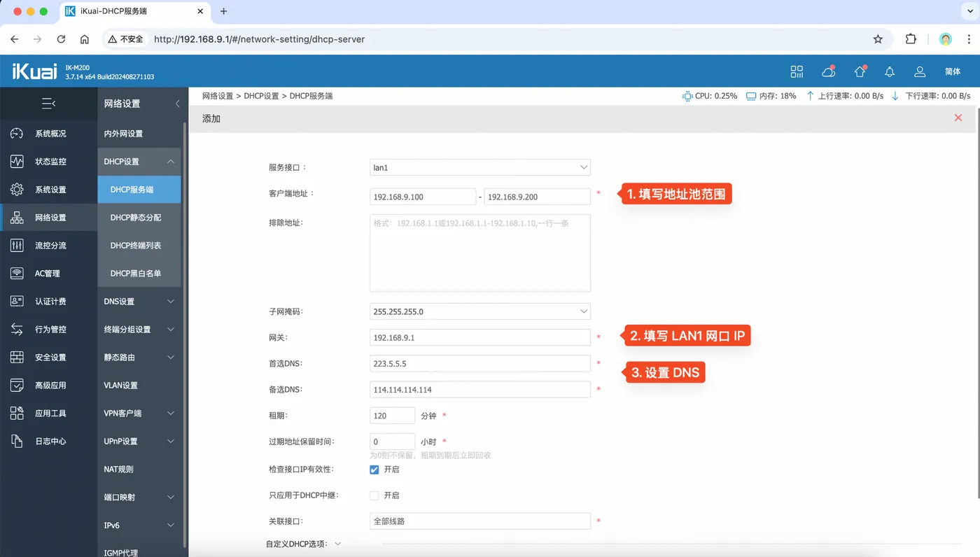Enable 只应用于DHCP中继 开启 checkbox
Image resolution: width=980 pixels, height=557 pixels.
tap(374, 495)
